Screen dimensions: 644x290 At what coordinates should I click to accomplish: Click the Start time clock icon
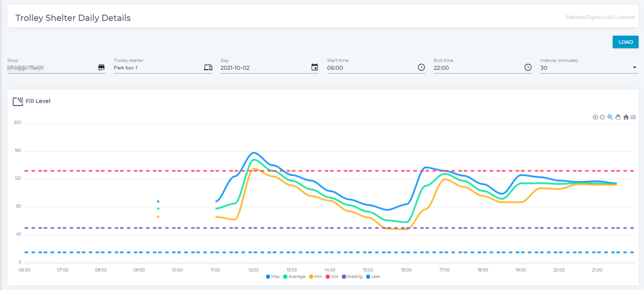coord(421,67)
